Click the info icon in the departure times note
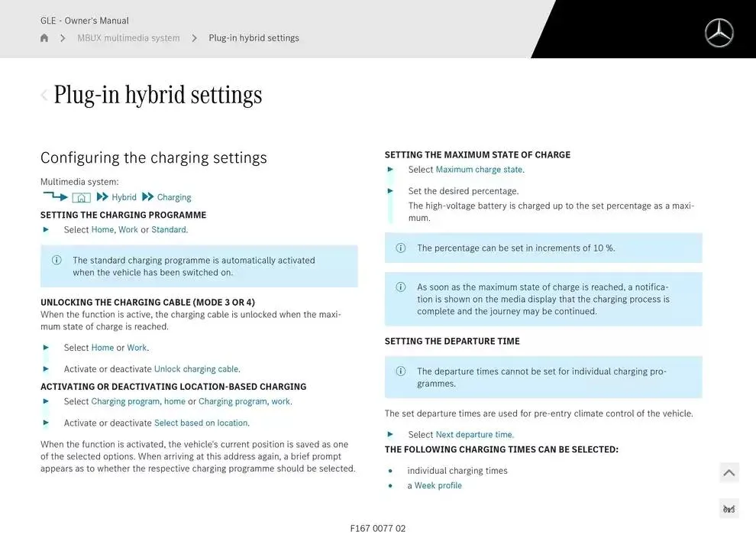756x535 pixels. point(400,371)
